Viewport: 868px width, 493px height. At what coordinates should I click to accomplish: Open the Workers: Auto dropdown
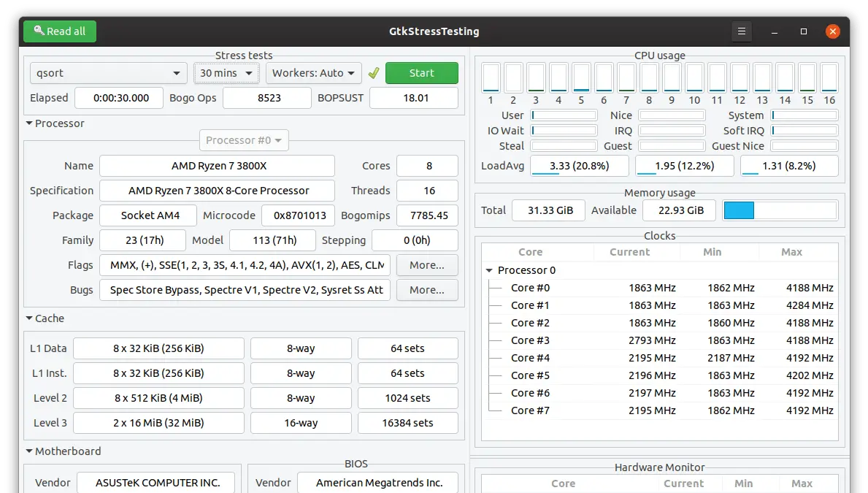point(313,73)
